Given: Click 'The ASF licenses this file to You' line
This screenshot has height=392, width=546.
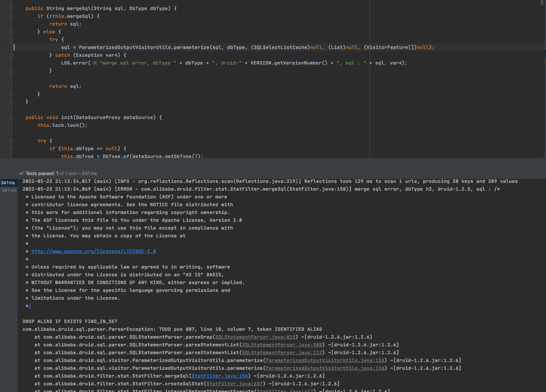Looking at the screenshot, I should [x=133, y=220].
